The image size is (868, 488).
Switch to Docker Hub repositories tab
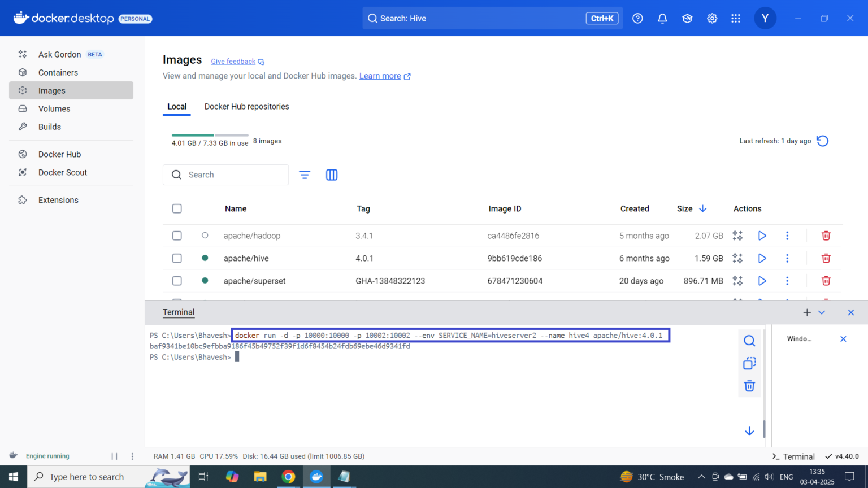click(246, 106)
